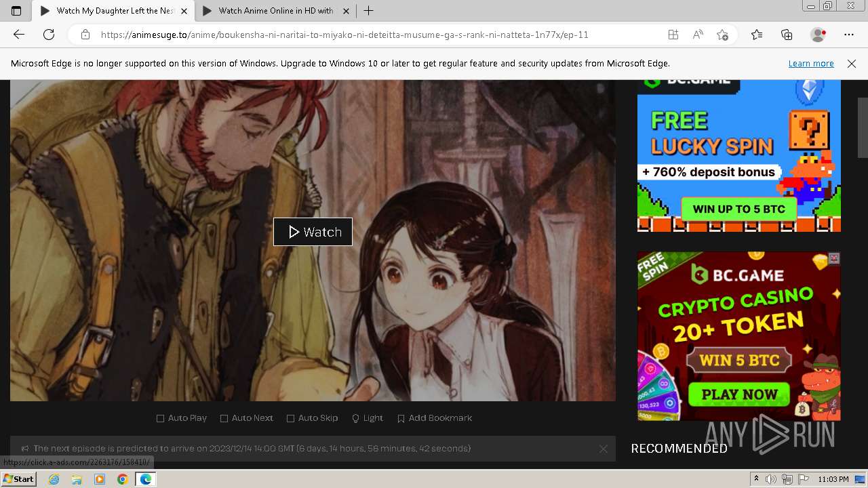
Task: Click PLAY NOW on crypto casino ad
Action: [x=739, y=394]
